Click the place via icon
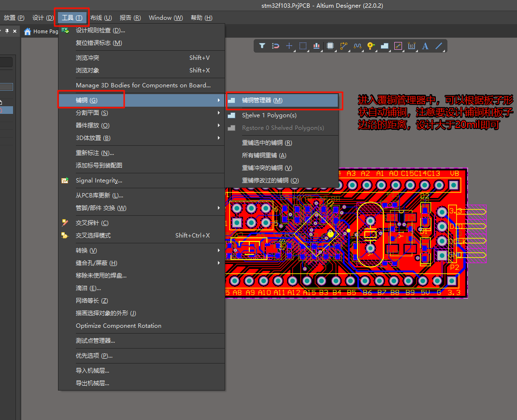517x420 pixels. point(371,46)
